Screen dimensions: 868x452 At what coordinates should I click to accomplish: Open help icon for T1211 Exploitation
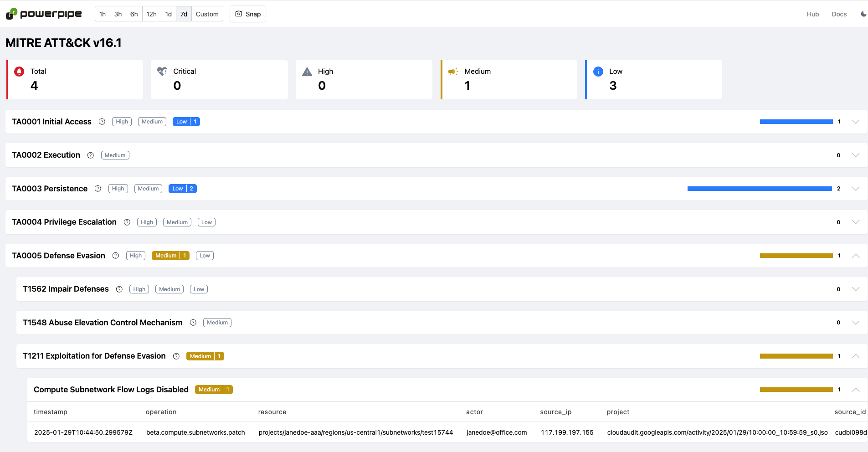click(176, 356)
